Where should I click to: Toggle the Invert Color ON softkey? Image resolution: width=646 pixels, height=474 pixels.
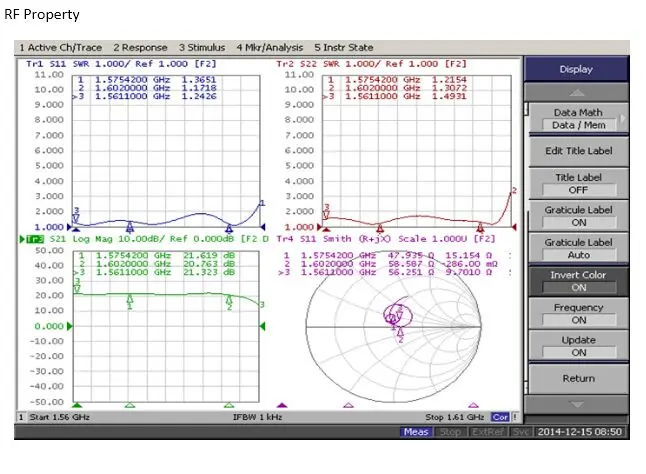pos(578,281)
